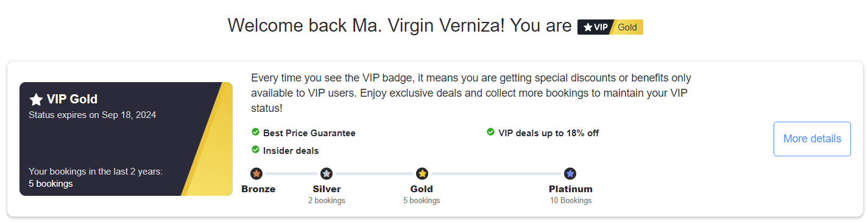Click the Platinum 10 Bookings tier label
Image resolution: width=868 pixels, height=222 pixels.
[x=570, y=194]
